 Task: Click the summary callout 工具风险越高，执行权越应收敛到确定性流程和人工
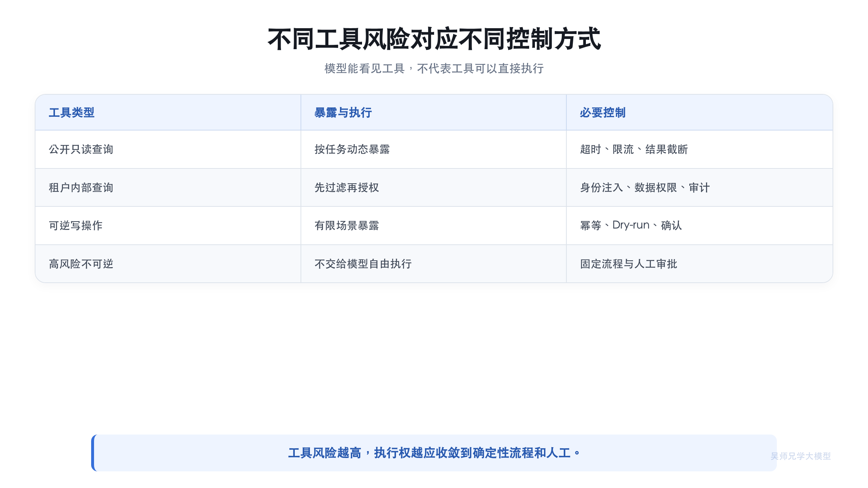coord(434,453)
